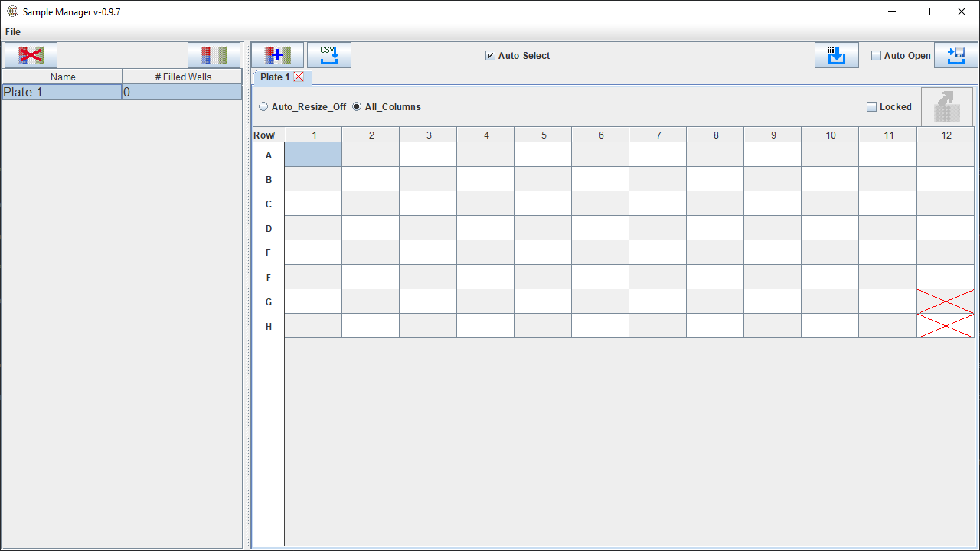Select well H1 in the plate grid
The image size is (980, 551).
click(313, 326)
